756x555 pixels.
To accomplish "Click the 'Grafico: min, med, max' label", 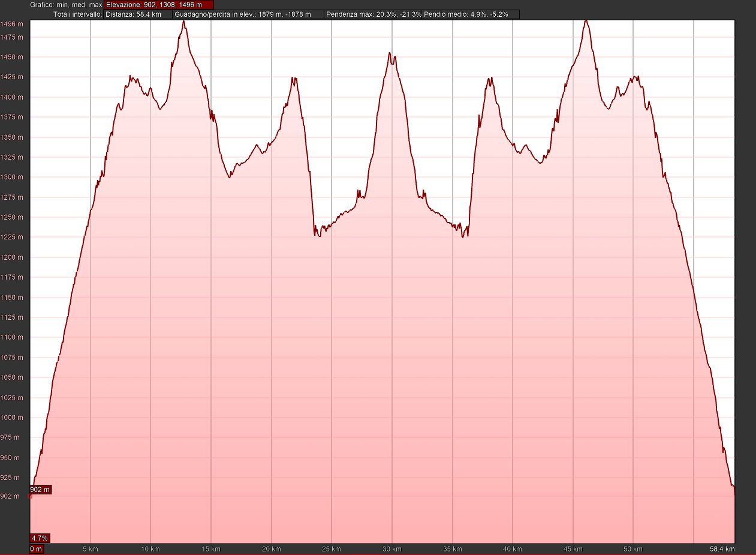I will click(x=66, y=5).
